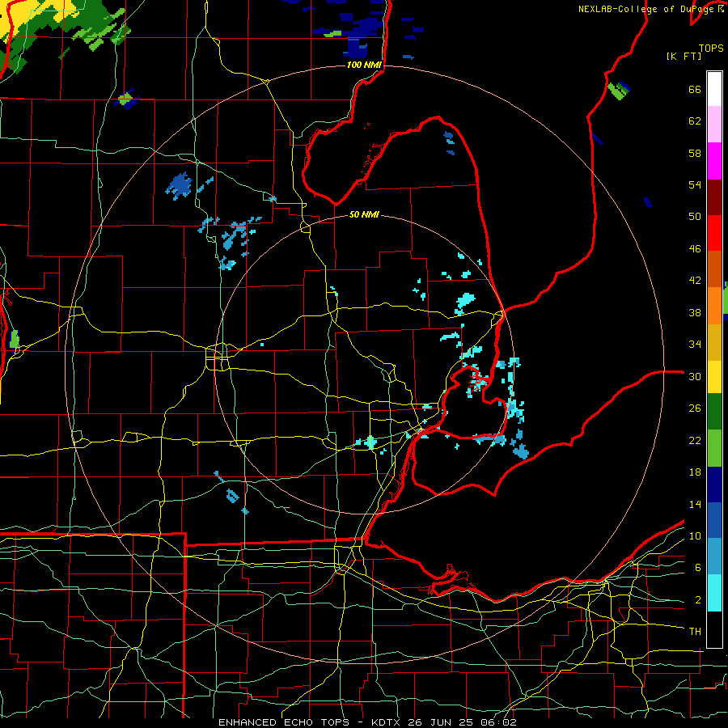Click the light pink legend band

click(714, 125)
